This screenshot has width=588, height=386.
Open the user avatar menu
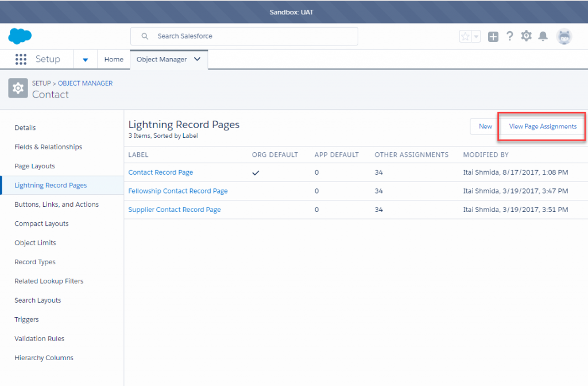point(564,36)
